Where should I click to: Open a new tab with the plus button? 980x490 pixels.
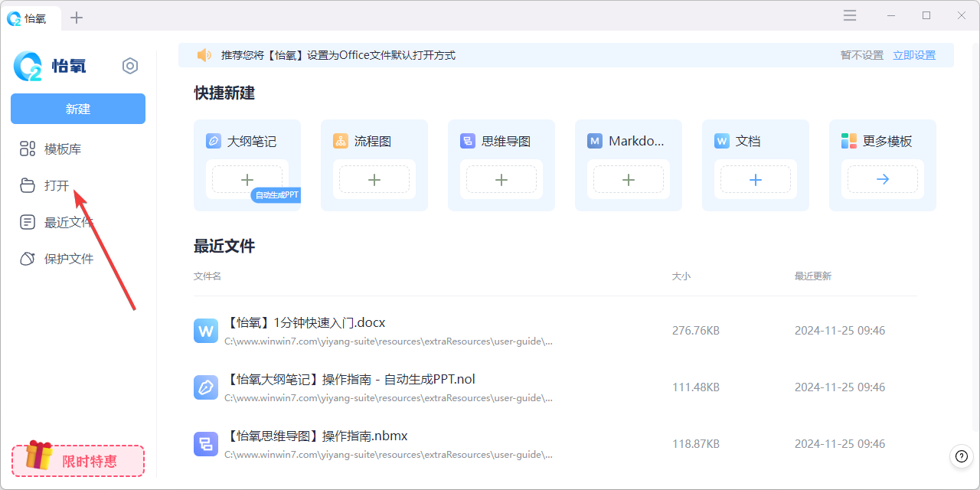77,17
